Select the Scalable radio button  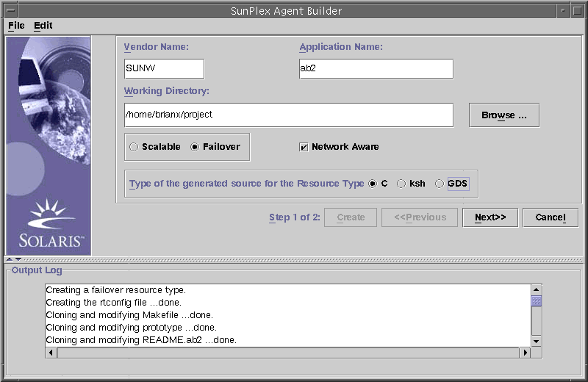point(155,147)
